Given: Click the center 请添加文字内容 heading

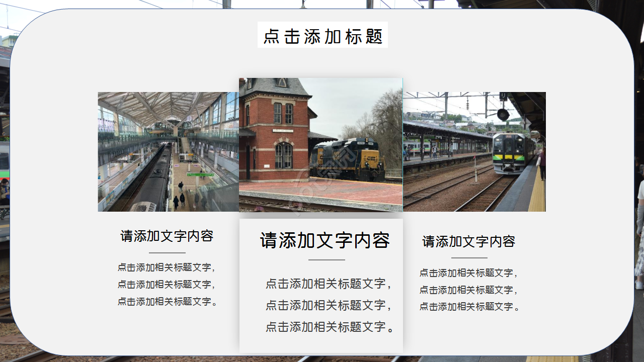Looking at the screenshot, I should pyautogui.click(x=322, y=240).
